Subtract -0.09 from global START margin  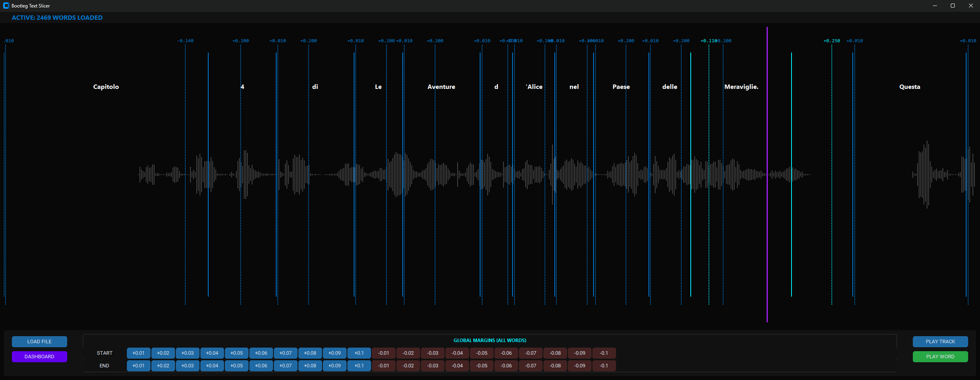(x=579, y=353)
